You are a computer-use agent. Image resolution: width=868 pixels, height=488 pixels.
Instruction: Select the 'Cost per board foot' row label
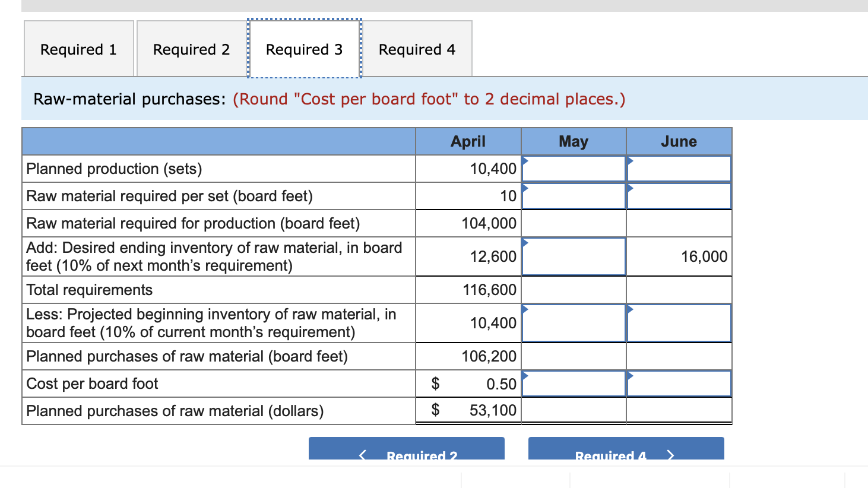click(92, 384)
